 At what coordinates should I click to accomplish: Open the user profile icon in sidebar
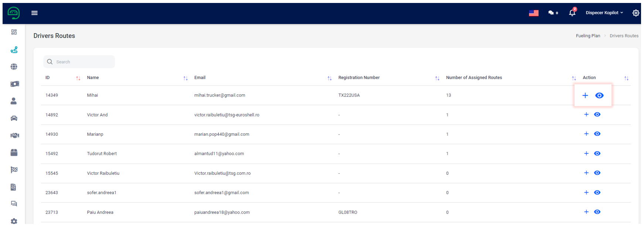tap(14, 101)
